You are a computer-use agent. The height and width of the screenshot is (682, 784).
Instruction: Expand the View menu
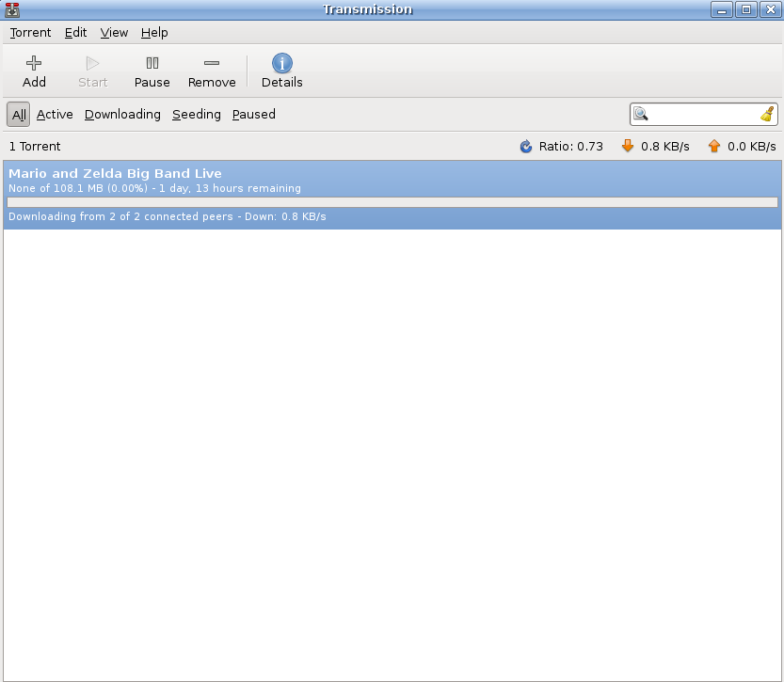point(114,33)
